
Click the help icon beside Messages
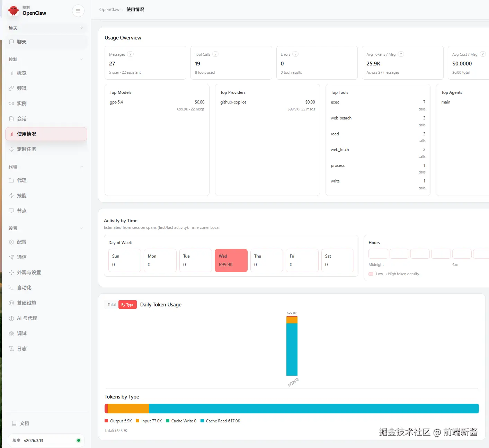click(x=130, y=54)
